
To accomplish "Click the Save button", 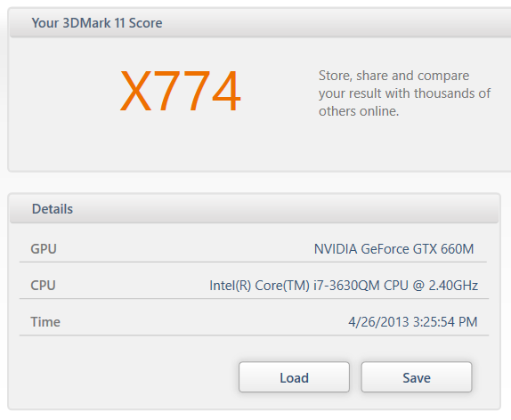I will pyautogui.click(x=417, y=377).
